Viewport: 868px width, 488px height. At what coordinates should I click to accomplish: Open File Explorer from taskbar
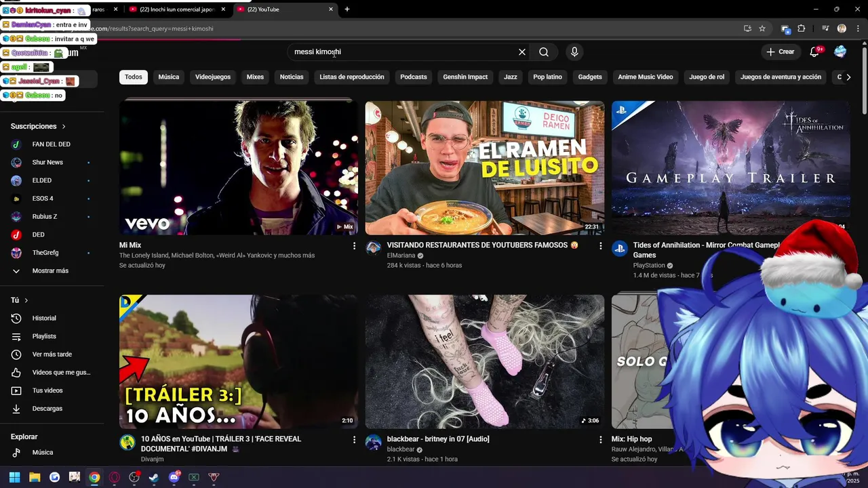(x=35, y=477)
